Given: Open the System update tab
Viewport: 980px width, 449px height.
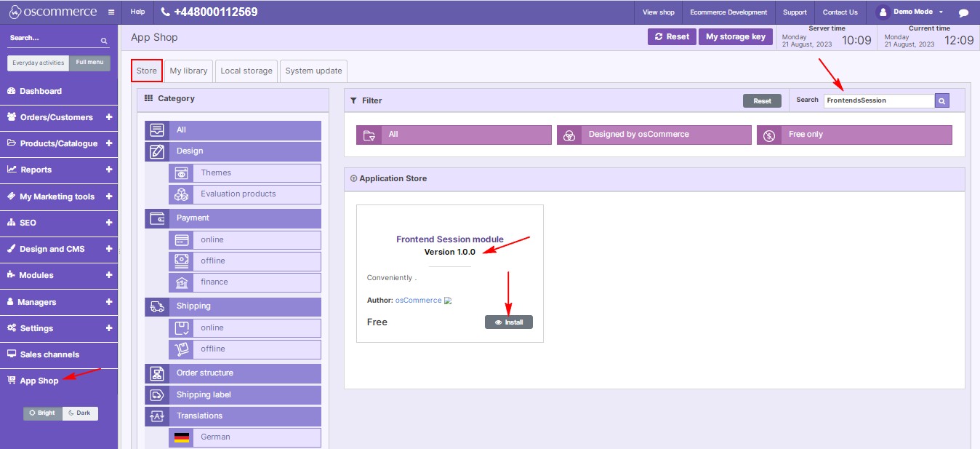Looking at the screenshot, I should [313, 71].
